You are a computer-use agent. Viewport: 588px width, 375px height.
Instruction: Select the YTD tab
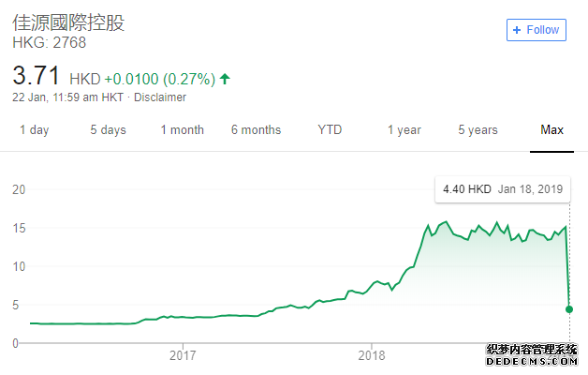[x=330, y=130]
